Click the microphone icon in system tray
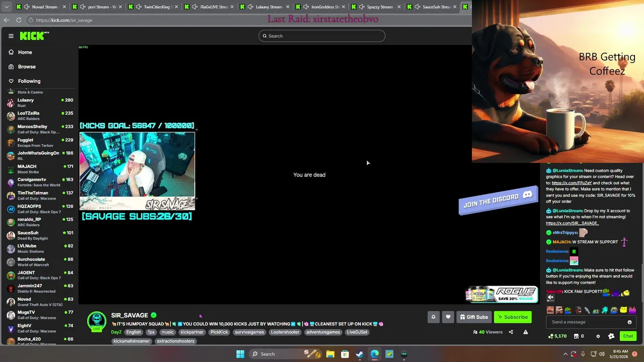 click(583, 354)
